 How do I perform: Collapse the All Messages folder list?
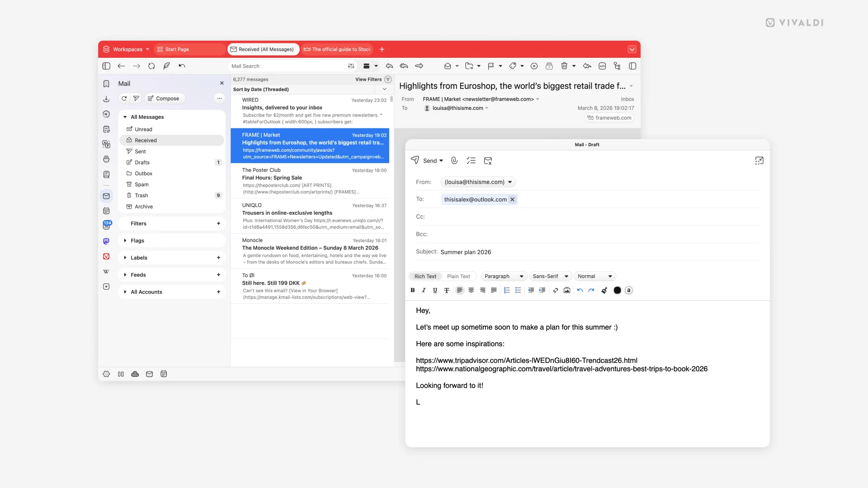[x=125, y=117]
